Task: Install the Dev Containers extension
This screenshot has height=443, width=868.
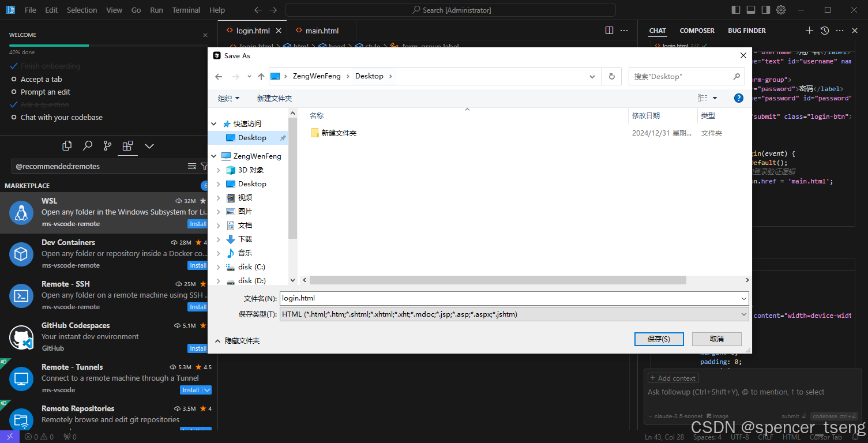Action: coord(197,265)
